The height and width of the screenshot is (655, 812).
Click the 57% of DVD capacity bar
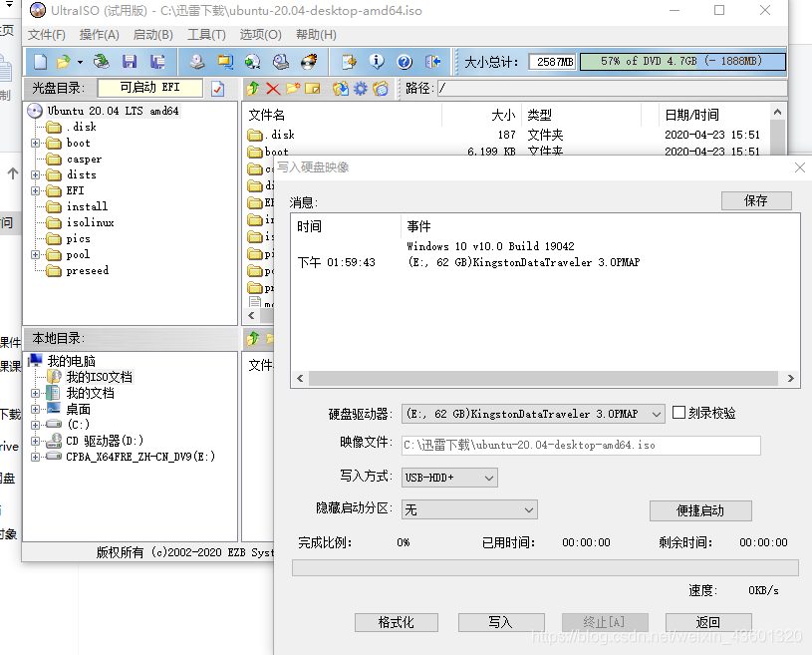pyautogui.click(x=682, y=62)
